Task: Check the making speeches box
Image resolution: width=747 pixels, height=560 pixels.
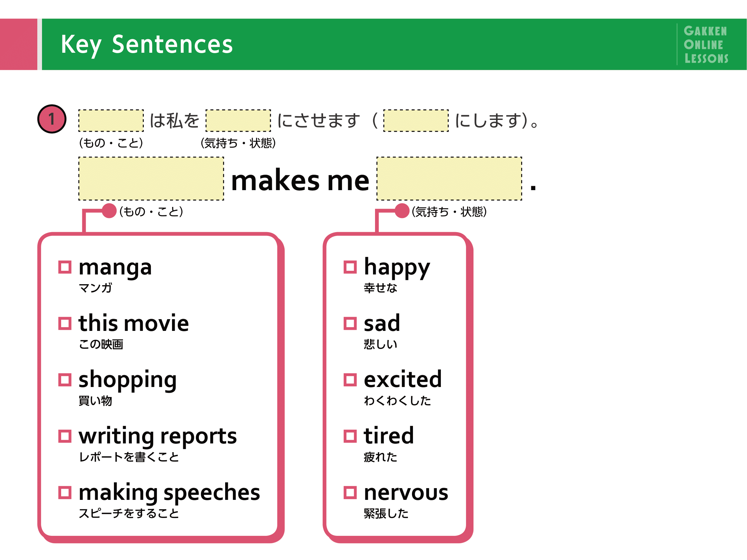Action: click(65, 492)
